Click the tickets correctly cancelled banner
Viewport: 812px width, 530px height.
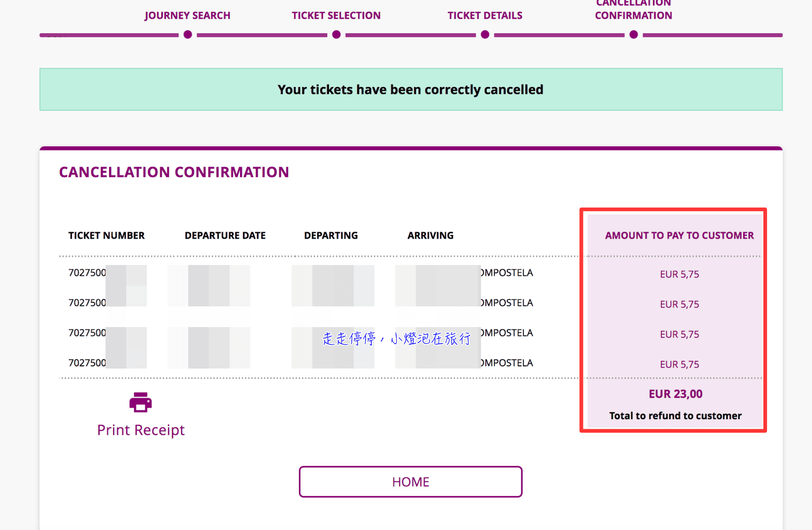tap(411, 90)
